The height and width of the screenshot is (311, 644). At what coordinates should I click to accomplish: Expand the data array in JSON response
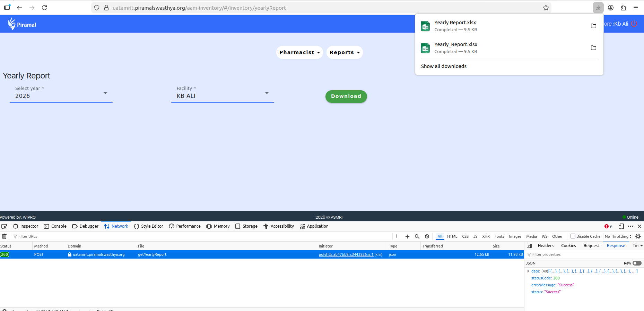pyautogui.click(x=528, y=271)
